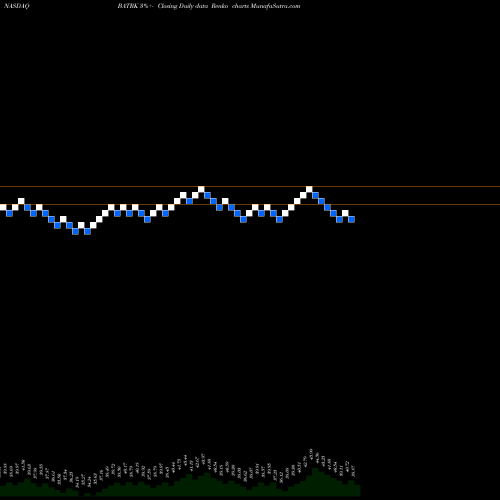The width and height of the screenshot is (500, 500).
Task: Click the NASDAQ exchange label
Action: (16, 6)
